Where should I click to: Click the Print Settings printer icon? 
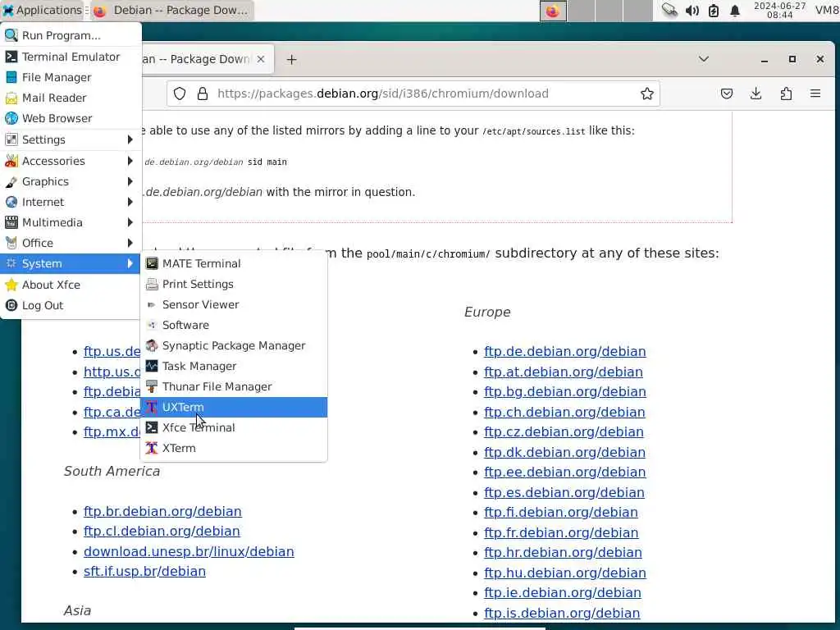pos(152,284)
